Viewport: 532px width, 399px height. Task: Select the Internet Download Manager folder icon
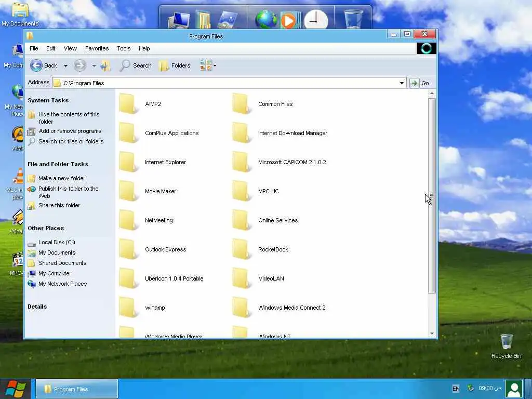(x=242, y=133)
